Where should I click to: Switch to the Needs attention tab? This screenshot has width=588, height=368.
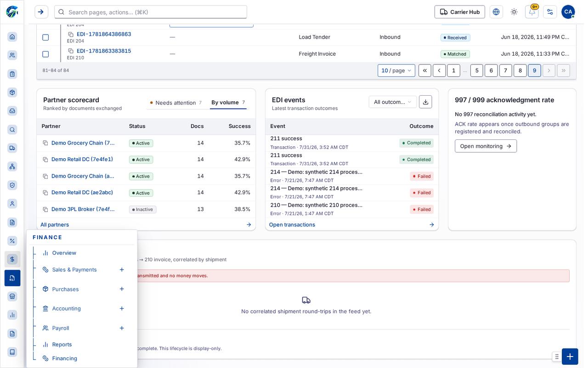(x=176, y=103)
